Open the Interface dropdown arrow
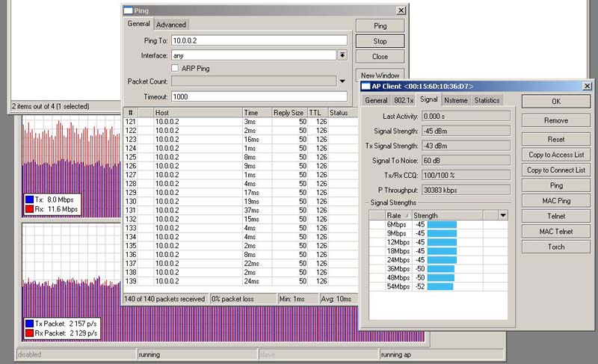 pyautogui.click(x=342, y=55)
